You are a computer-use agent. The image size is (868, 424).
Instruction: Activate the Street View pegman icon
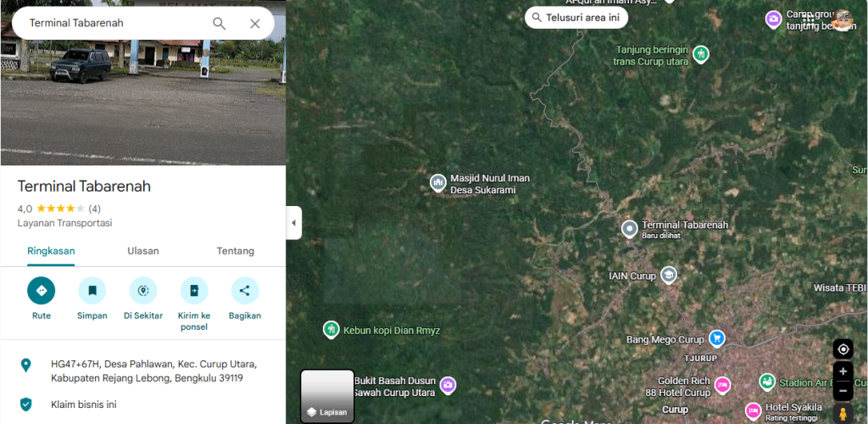click(843, 414)
